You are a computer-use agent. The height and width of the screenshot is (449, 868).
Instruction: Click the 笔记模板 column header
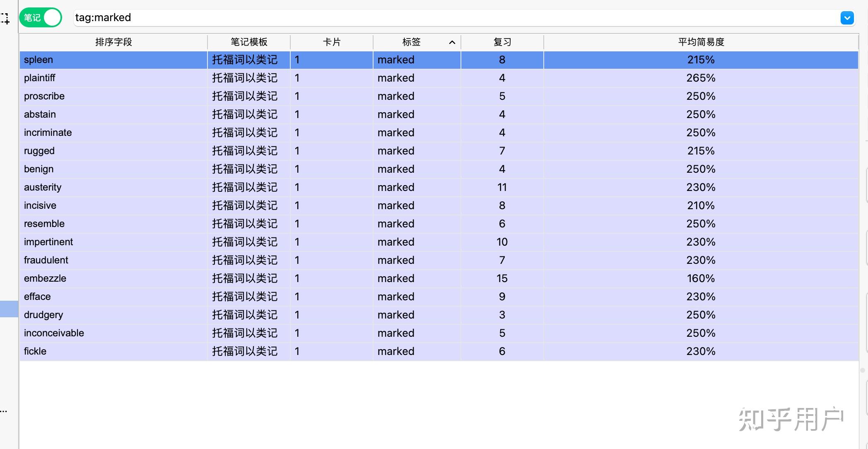(248, 42)
